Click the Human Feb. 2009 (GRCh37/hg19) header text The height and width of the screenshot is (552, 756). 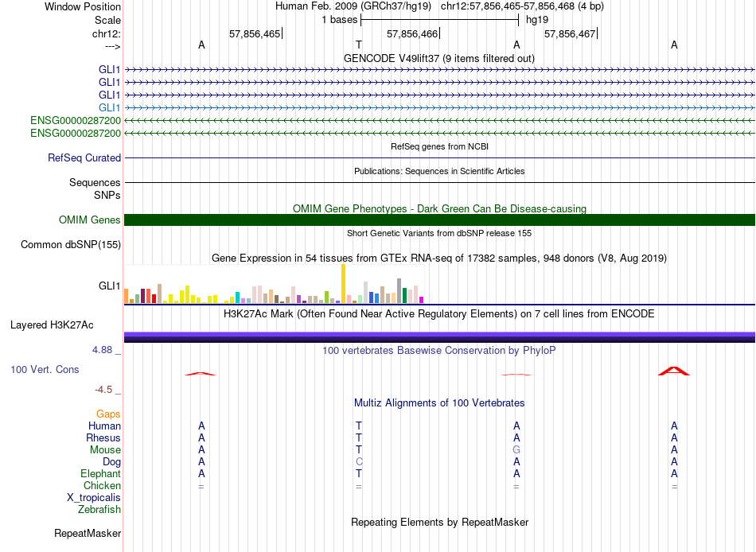click(353, 6)
